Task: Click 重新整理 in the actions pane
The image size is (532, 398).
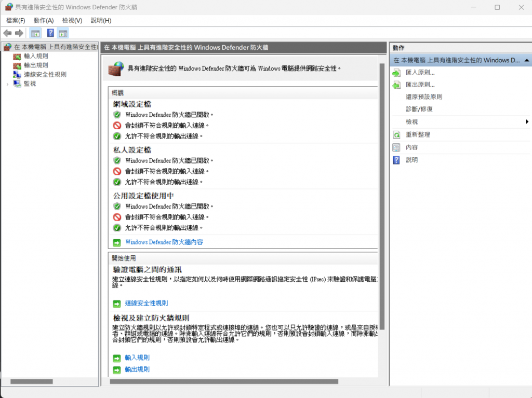Action: click(418, 135)
